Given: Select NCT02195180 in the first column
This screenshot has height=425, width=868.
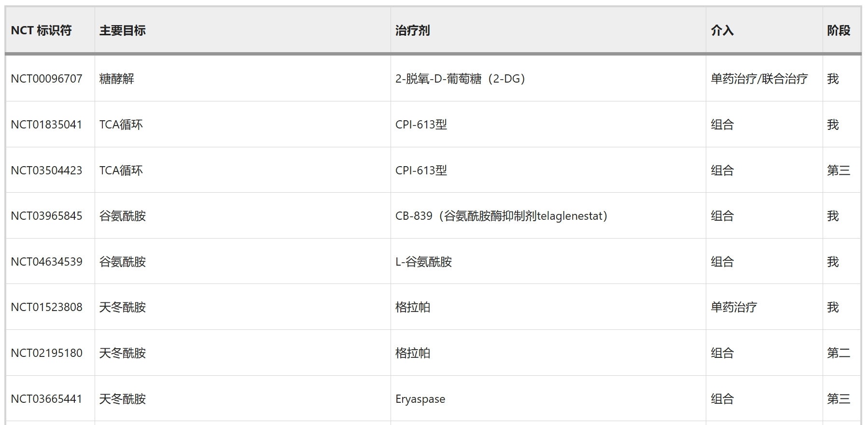Looking at the screenshot, I should coord(46,353).
